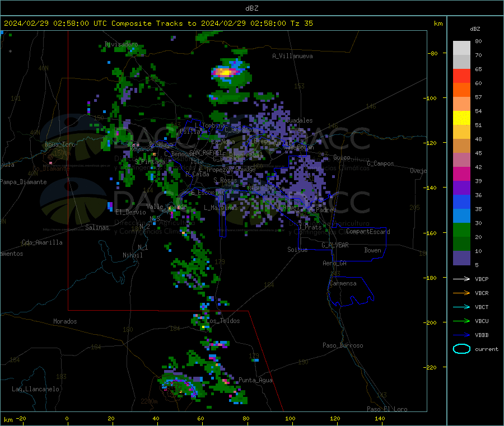Click the Bowen map label
This screenshot has width=504, height=426.
point(372,250)
